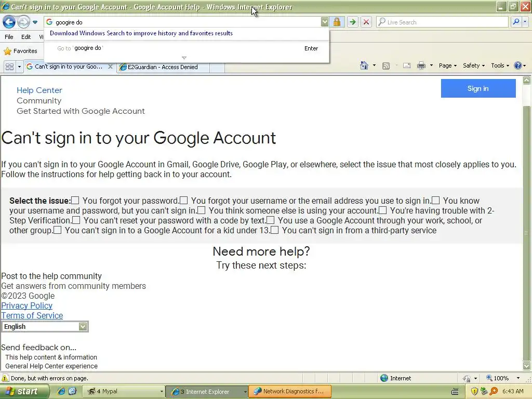The image size is (532, 399).
Task: Click the red Stop loading button
Action: point(366,22)
